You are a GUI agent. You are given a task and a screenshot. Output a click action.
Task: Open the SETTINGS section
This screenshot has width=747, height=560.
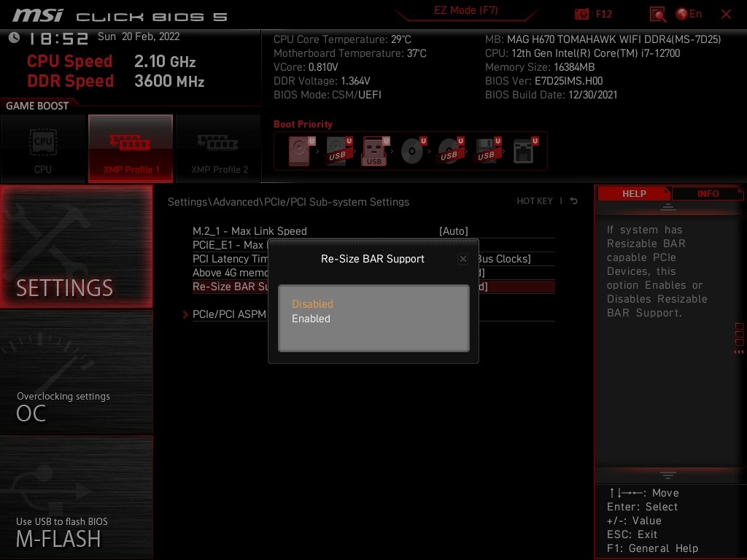point(76,246)
